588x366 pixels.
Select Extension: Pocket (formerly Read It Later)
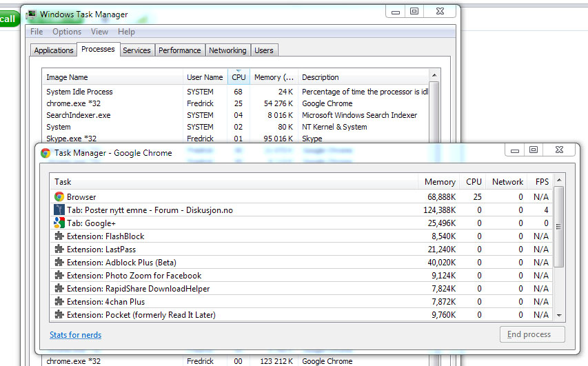click(x=302, y=315)
